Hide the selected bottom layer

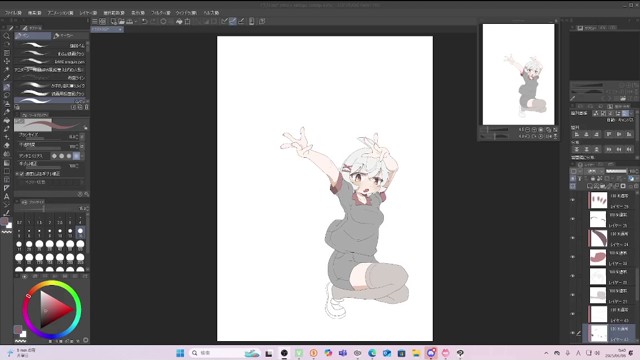click(572, 333)
